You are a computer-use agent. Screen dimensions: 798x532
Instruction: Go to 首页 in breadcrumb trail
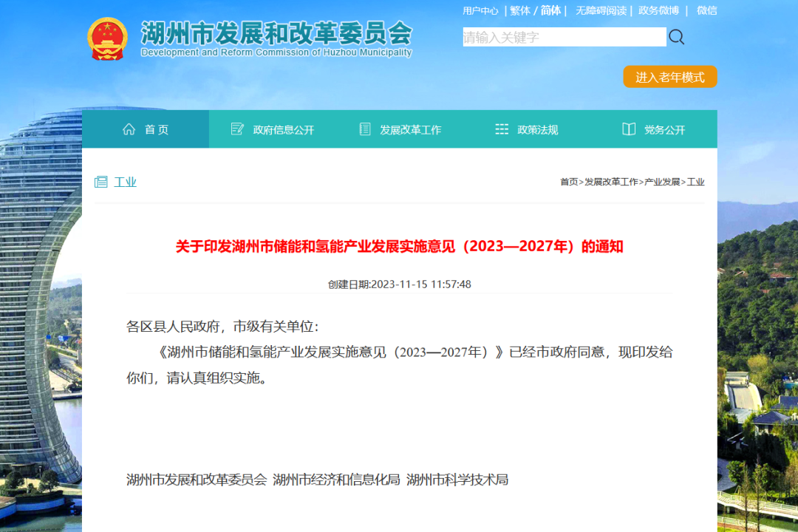coord(569,182)
